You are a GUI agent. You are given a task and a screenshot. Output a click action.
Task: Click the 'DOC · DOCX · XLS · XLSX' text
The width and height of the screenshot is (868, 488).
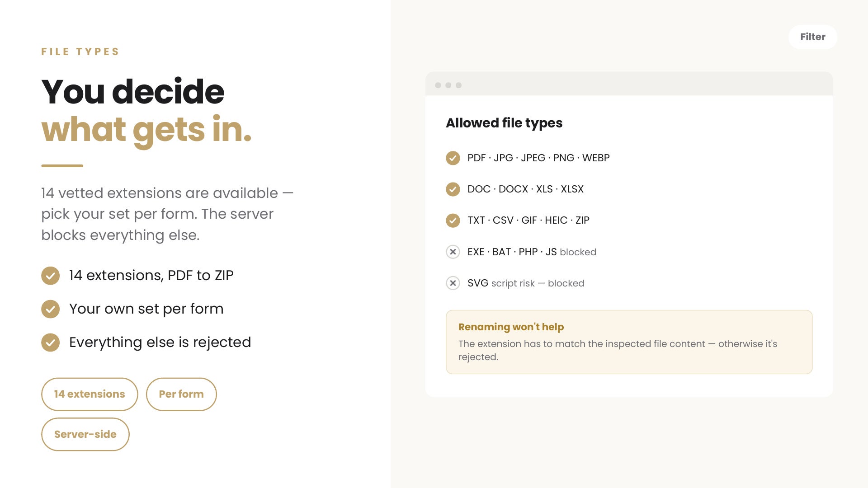pyautogui.click(x=525, y=189)
